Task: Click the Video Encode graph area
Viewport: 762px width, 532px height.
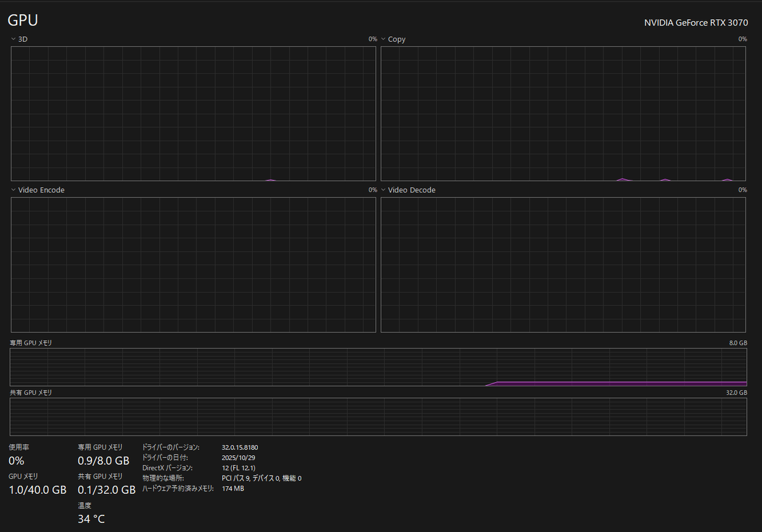Action: click(194, 265)
